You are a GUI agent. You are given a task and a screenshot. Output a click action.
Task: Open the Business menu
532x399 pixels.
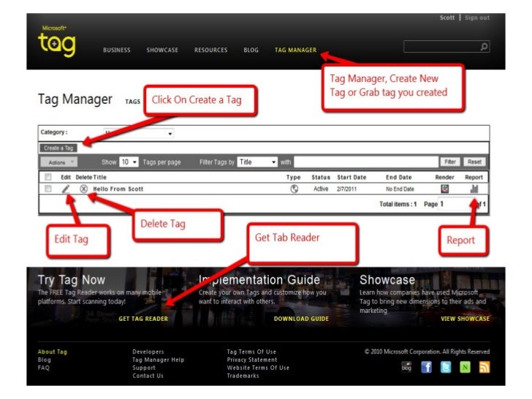pyautogui.click(x=117, y=50)
